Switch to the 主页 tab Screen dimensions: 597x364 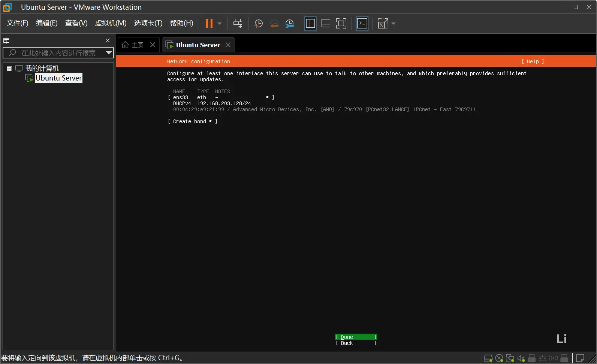(x=133, y=45)
